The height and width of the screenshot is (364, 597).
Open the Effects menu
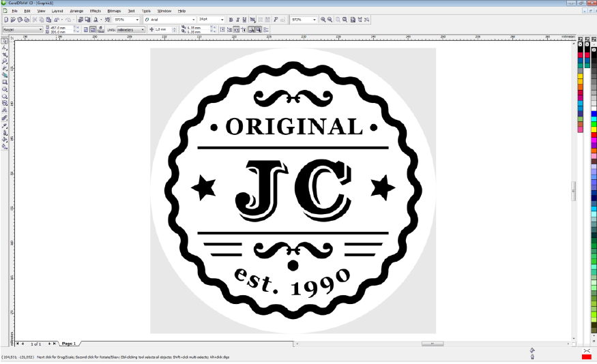[x=95, y=11]
